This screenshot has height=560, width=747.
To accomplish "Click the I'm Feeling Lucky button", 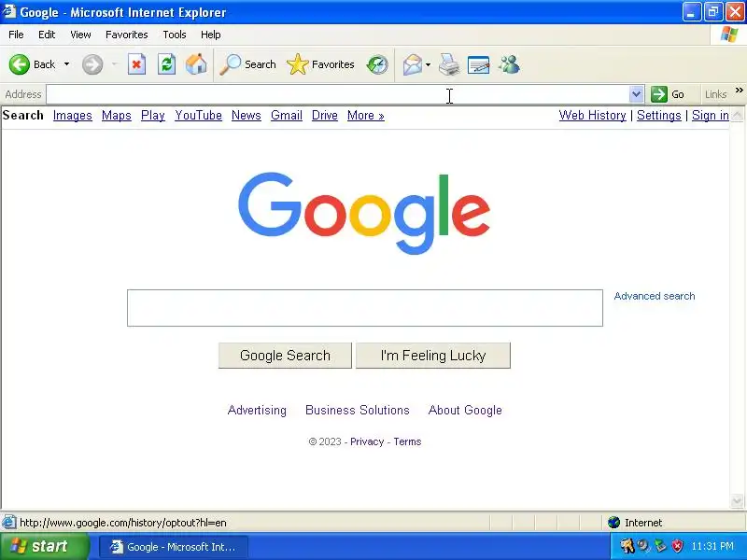I will [x=433, y=356].
